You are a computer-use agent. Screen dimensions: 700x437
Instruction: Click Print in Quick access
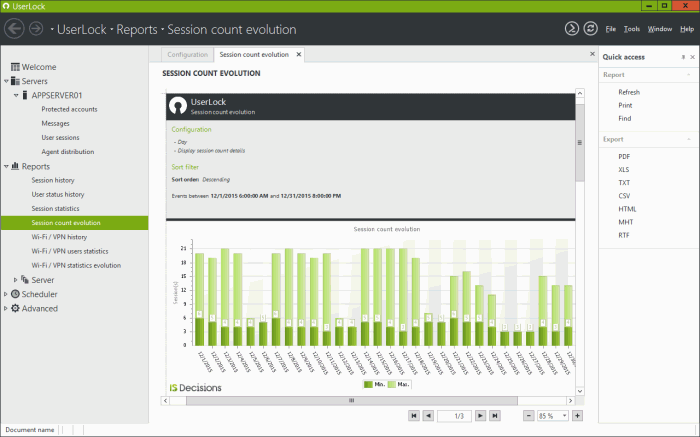(x=625, y=105)
